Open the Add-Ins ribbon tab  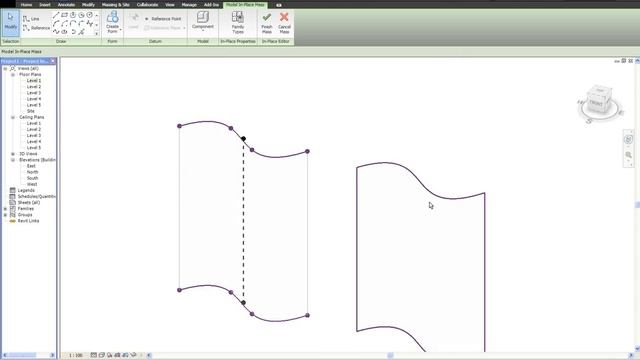(211, 5)
